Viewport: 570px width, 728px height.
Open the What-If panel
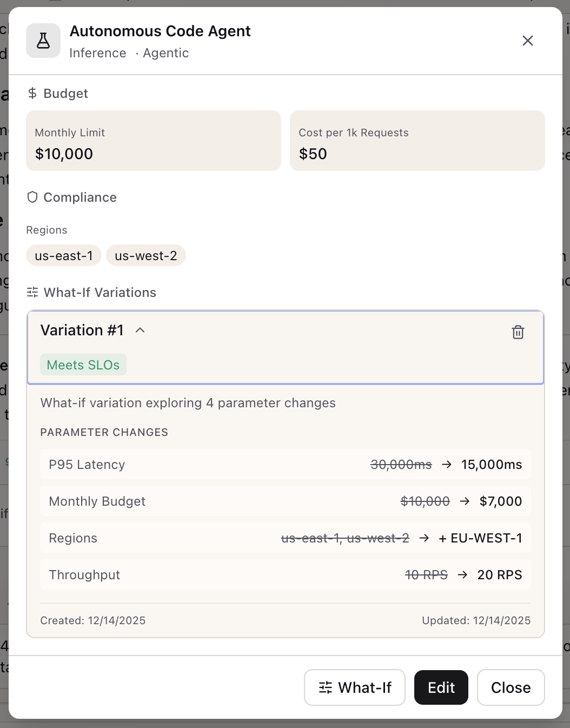354,687
